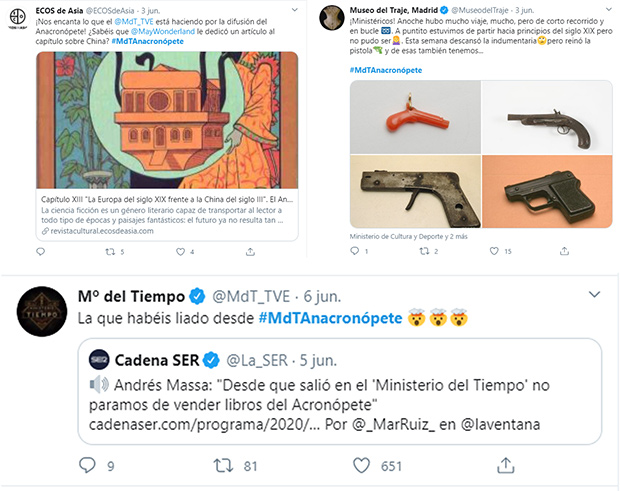
Task: Open the ECOS de Asia tweet options chevron
Action: (x=294, y=10)
